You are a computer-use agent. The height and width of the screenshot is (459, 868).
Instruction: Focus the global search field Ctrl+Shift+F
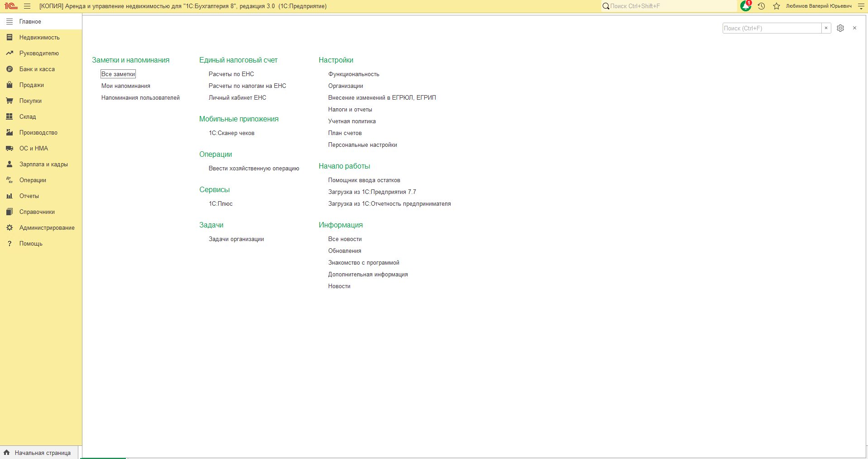pyautogui.click(x=669, y=6)
